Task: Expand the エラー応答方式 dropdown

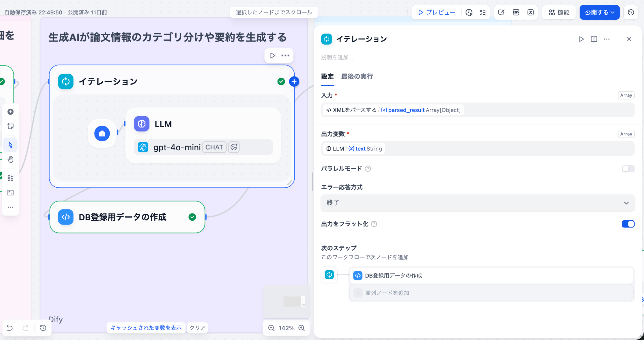Action: pos(477,203)
